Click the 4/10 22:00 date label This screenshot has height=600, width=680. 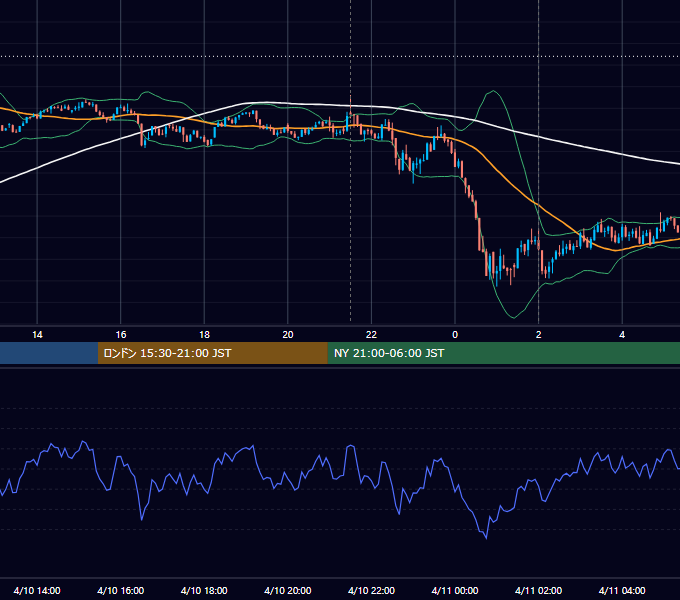point(371,590)
